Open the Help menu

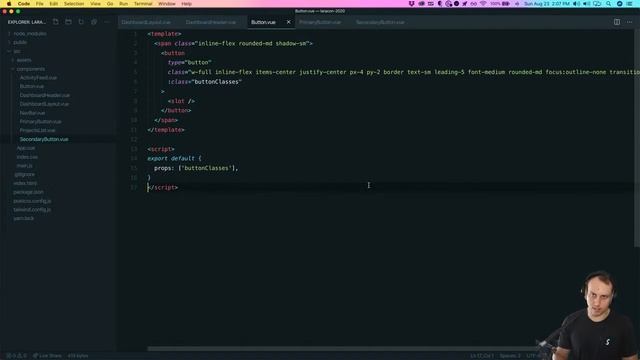tap(187, 4)
